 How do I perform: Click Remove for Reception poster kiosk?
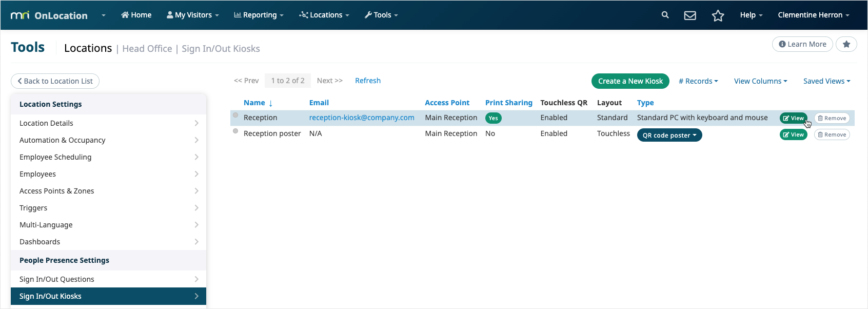coord(832,134)
